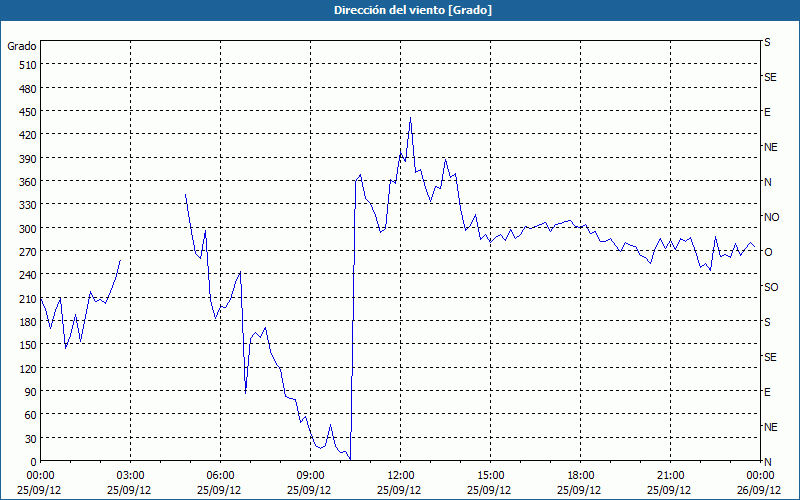The width and height of the screenshot is (800, 500).
Task: Select compass label 'NE' aligned with 30 gridline
Action: 770,427
